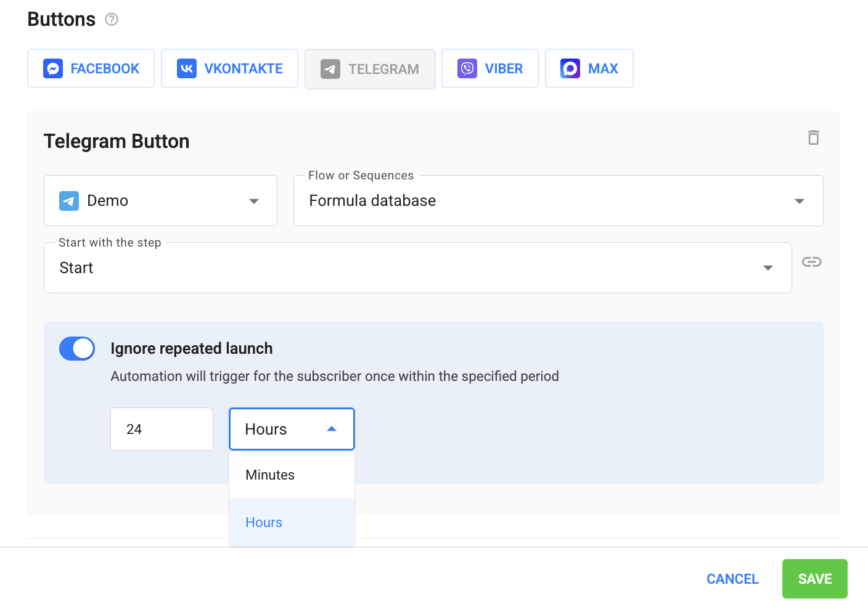
Task: Select the Telegram button tab
Action: click(370, 69)
